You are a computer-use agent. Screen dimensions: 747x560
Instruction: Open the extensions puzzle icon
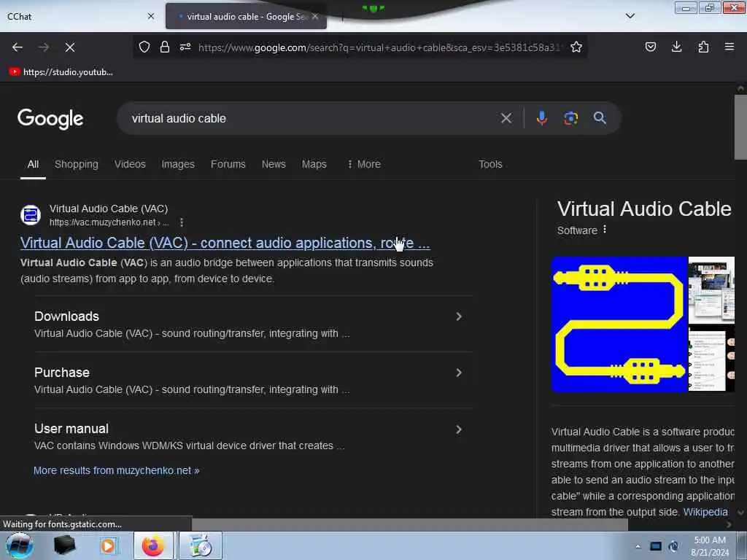click(x=703, y=47)
